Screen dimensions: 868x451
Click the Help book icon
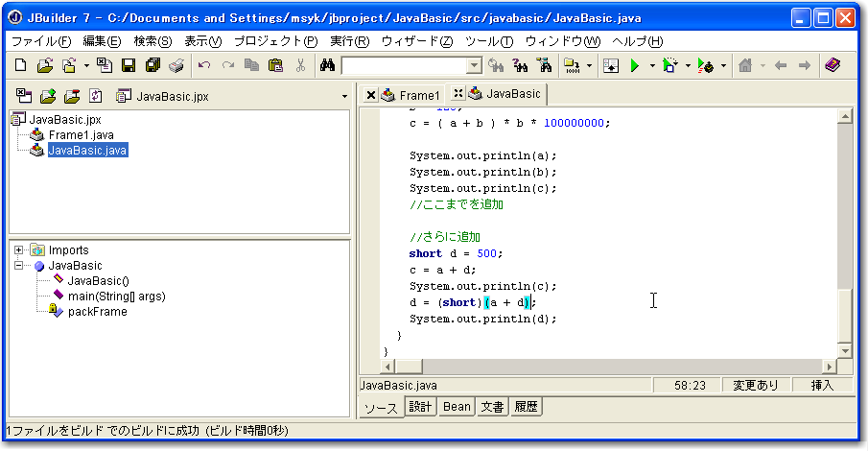[832, 66]
